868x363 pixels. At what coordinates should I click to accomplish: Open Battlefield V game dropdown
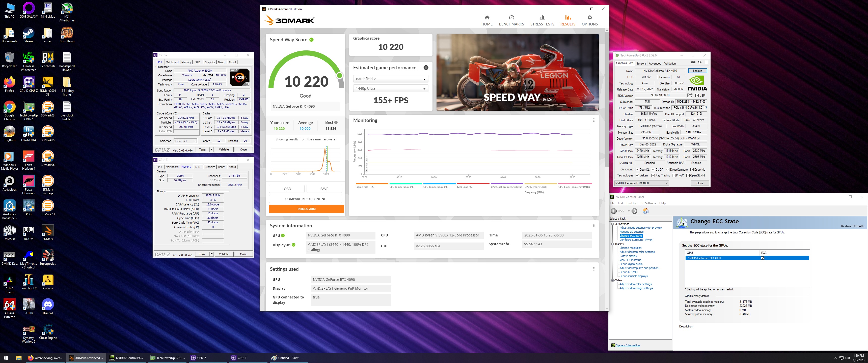391,79
